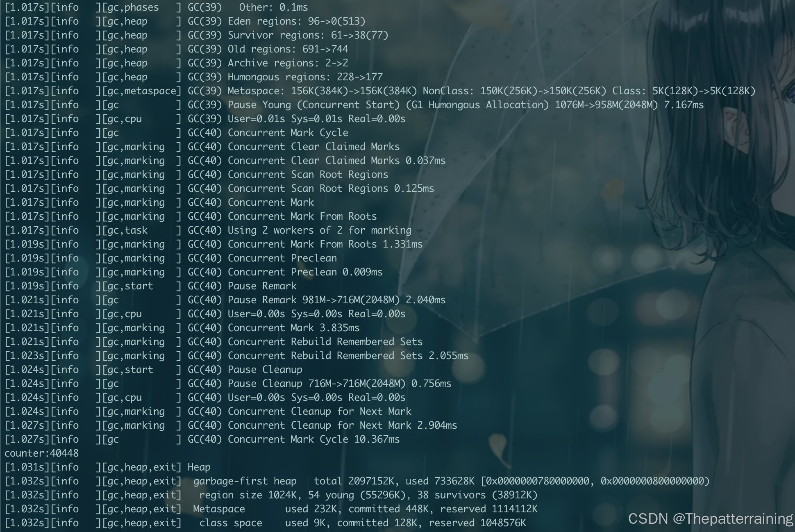Click the 'Old regions: 691->744' line
Image resolution: width=795 pixels, height=532 pixels.
(x=288, y=49)
